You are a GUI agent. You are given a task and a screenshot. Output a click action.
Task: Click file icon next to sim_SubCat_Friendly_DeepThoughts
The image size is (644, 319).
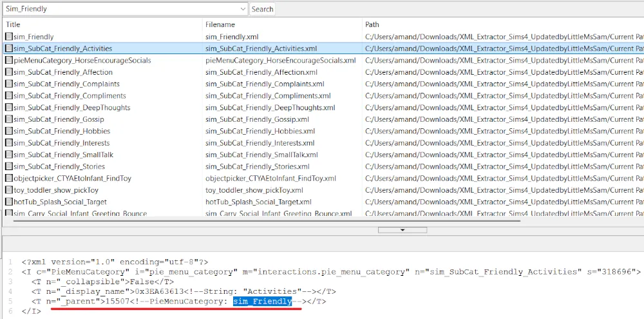pos(8,108)
